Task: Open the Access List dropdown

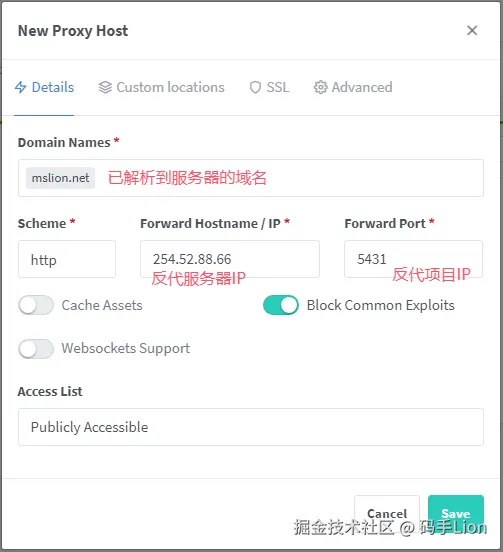Action: click(x=251, y=427)
